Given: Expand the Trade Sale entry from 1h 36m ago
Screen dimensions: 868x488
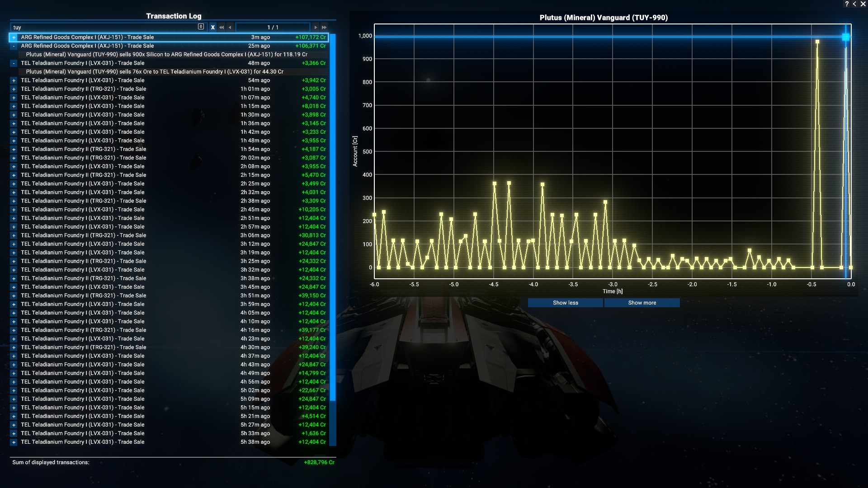Looking at the screenshot, I should 14,123.
